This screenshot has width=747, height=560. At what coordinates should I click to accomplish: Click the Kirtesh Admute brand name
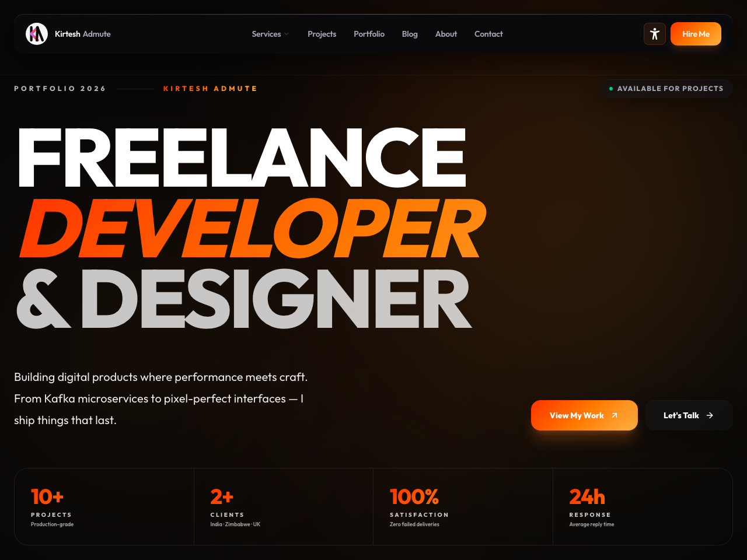tap(83, 34)
